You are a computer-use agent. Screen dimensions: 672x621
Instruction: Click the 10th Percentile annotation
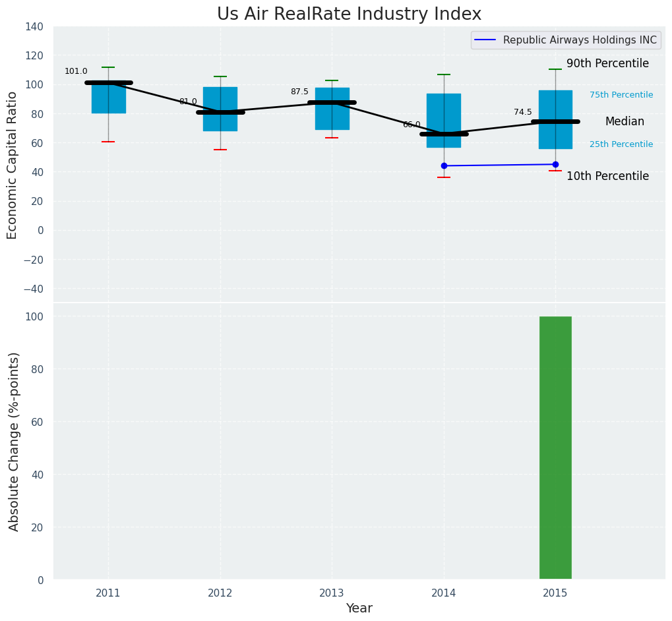[607, 177]
